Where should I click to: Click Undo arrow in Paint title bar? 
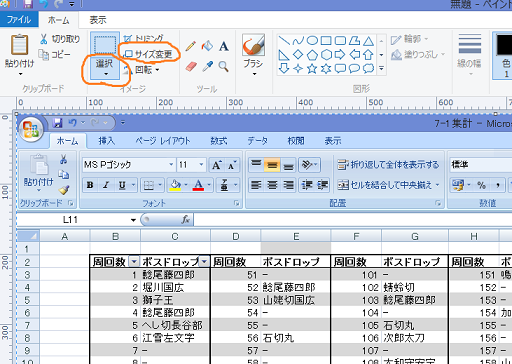tap(43, 4)
